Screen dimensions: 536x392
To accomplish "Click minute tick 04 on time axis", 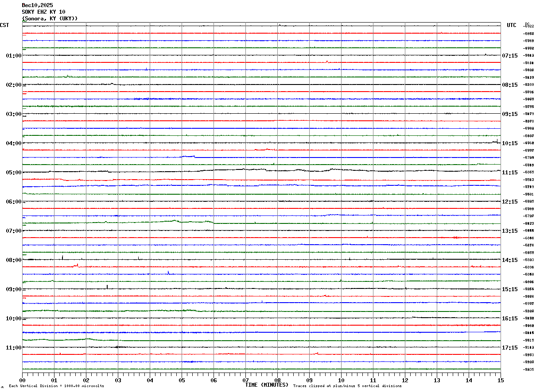I will (150, 380).
